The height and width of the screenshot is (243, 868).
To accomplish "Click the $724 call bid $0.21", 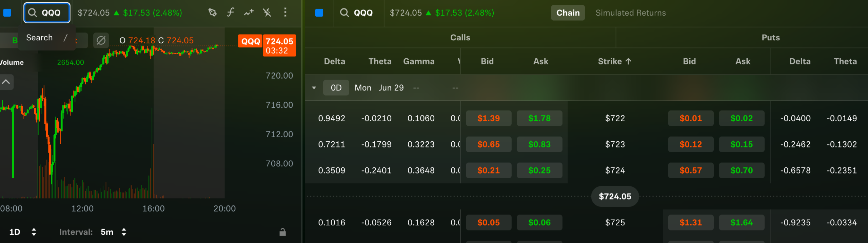I will 489,170.
